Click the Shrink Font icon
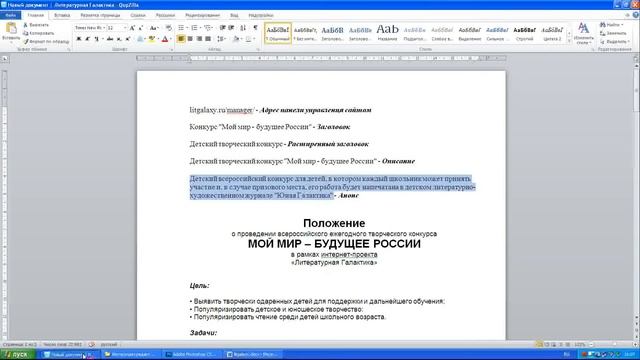 point(141,28)
